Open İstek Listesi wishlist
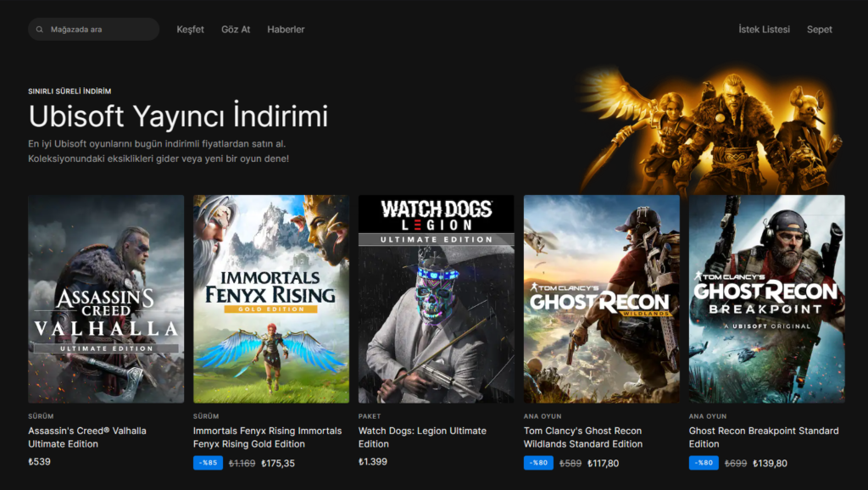This screenshot has height=490, width=868. pos(764,30)
